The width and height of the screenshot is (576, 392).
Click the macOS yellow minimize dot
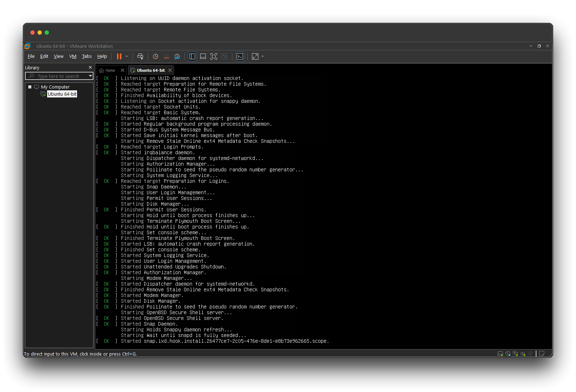coord(40,32)
